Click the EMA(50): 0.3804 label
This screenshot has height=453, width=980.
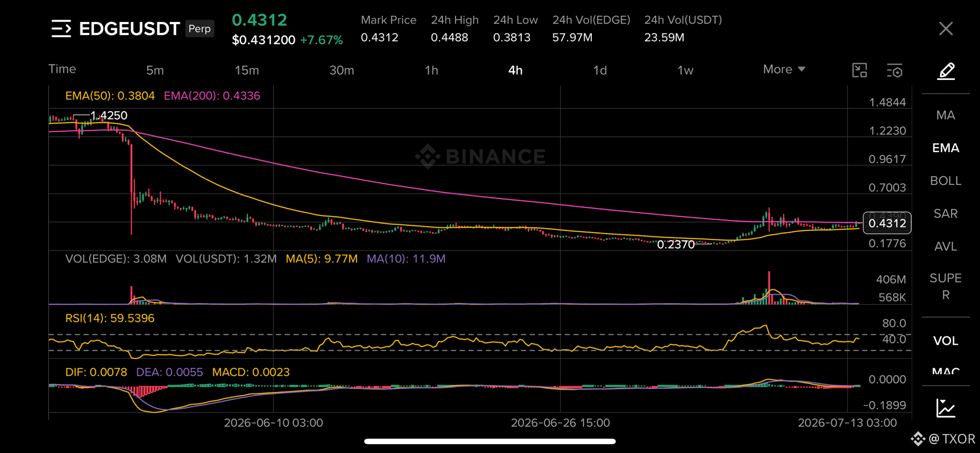(x=110, y=96)
